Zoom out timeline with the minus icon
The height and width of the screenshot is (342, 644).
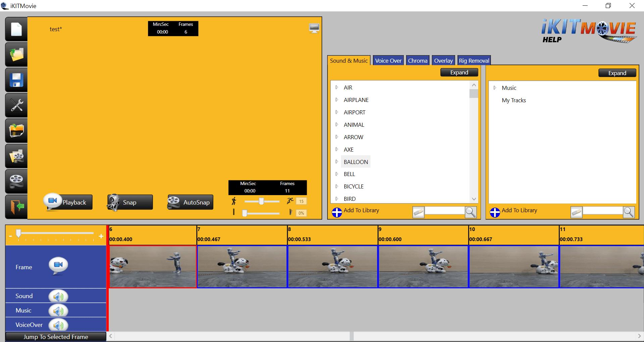(10, 236)
